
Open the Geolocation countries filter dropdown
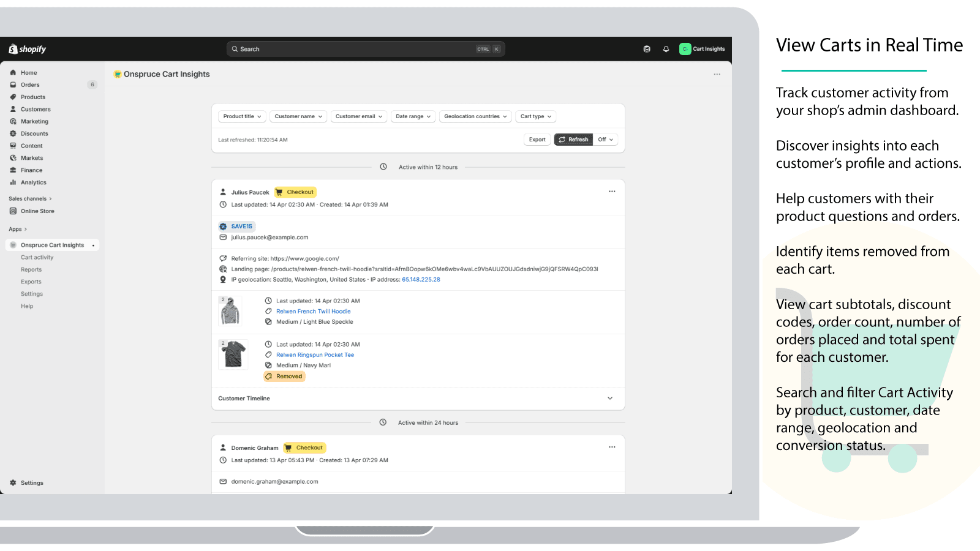tap(475, 116)
